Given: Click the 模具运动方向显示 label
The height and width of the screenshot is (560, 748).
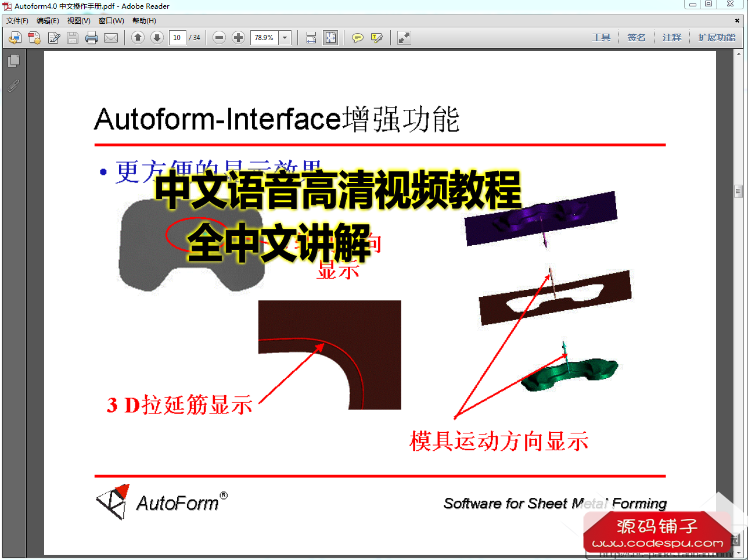Looking at the screenshot, I should (x=499, y=441).
